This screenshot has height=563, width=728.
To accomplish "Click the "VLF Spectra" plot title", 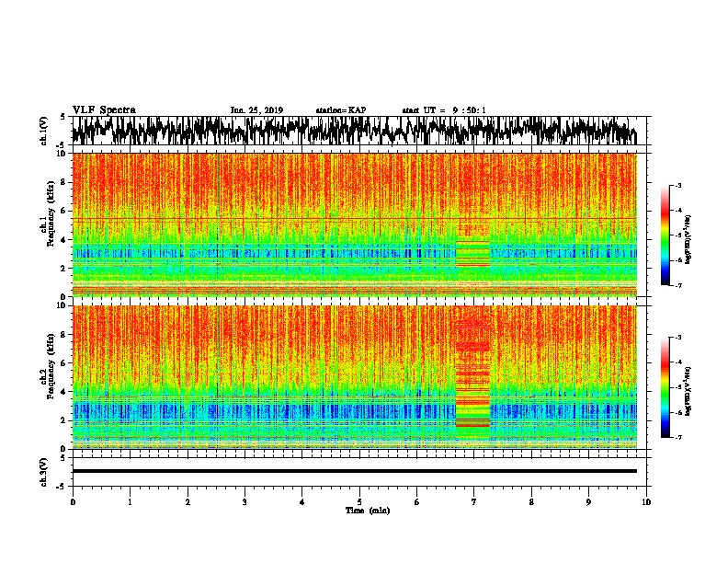I will click(x=104, y=109).
